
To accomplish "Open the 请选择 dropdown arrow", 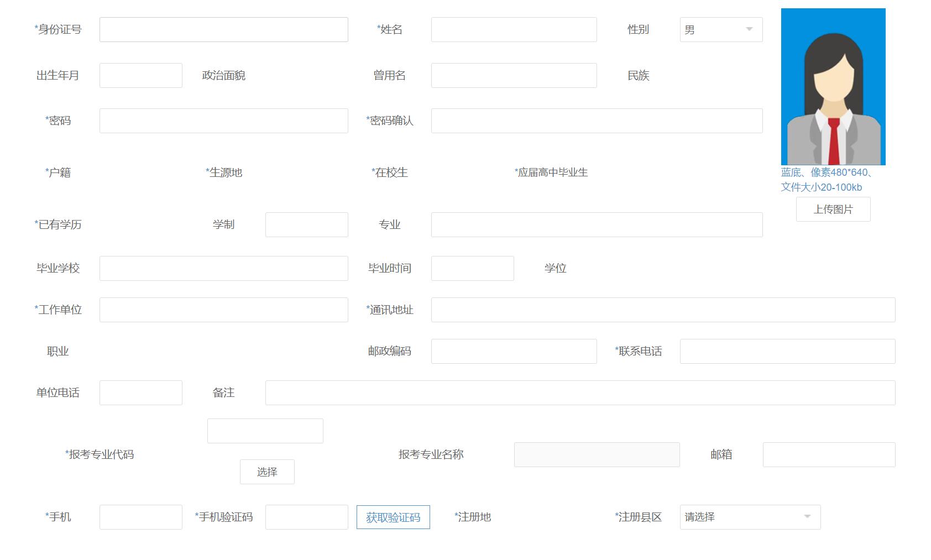I will [x=808, y=517].
